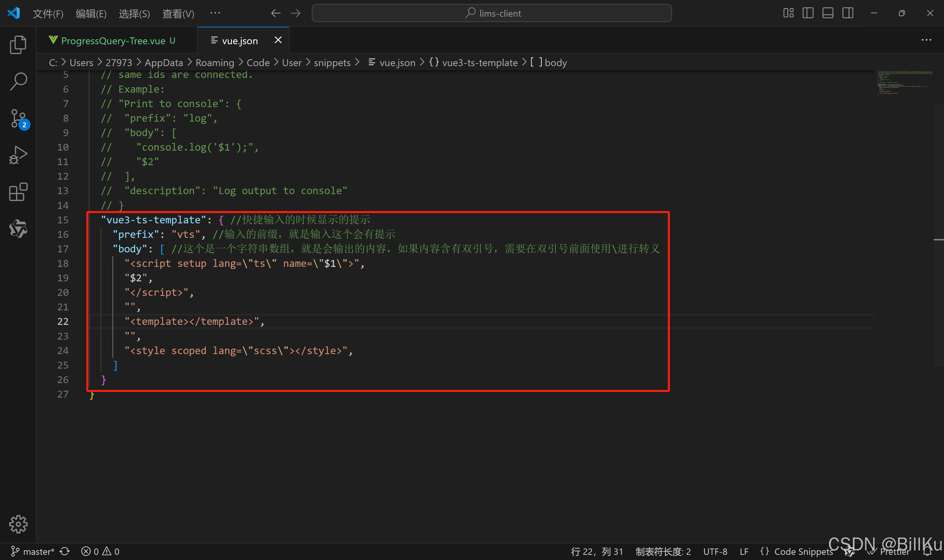The image size is (944, 560).
Task: Open Source Control view with 2 changes
Action: (x=18, y=118)
